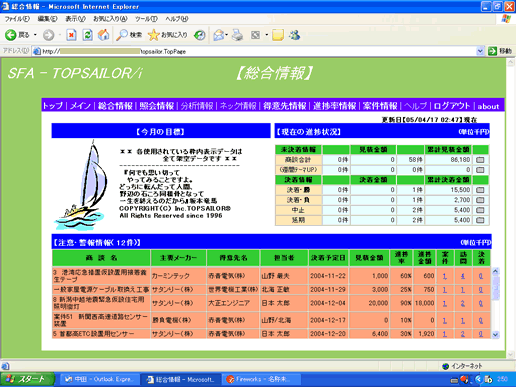The image size is (516, 387).
Task: Open 照会情報 in the navigation bar
Action: point(157,106)
